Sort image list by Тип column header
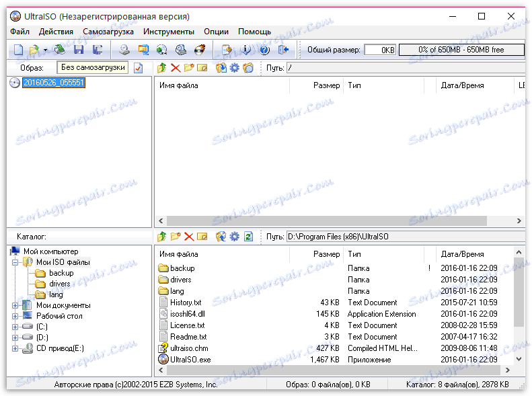 (384, 85)
